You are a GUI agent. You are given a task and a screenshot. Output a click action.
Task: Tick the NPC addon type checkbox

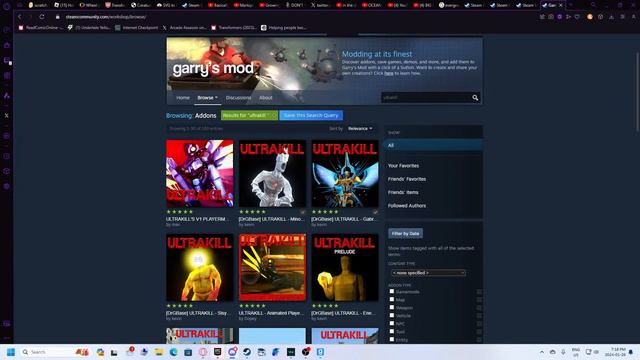pyautogui.click(x=392, y=323)
